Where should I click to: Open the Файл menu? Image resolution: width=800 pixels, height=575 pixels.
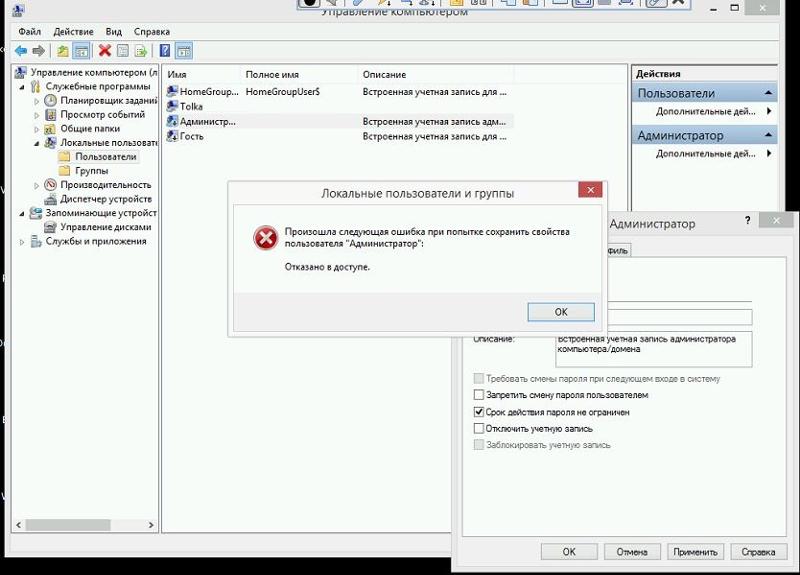30,32
